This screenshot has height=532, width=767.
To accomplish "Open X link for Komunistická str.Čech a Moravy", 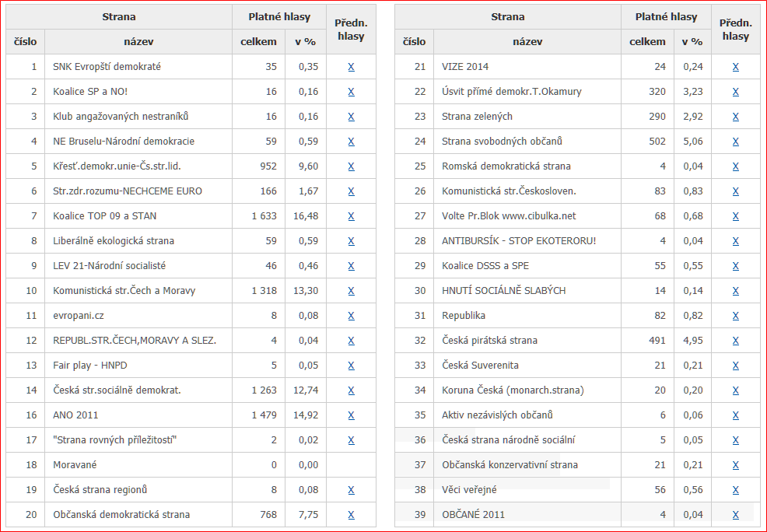I will tap(351, 292).
